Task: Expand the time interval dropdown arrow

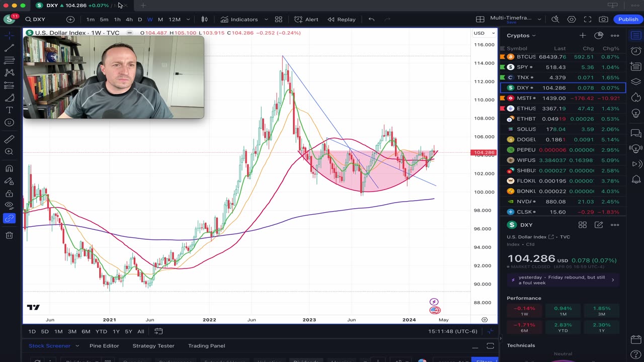Action: tap(189, 19)
